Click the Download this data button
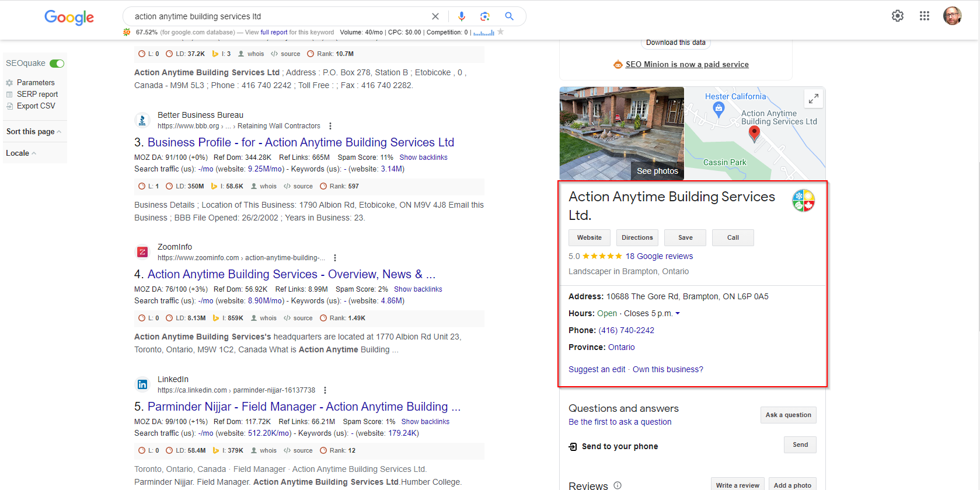This screenshot has height=490, width=980. 676,43
